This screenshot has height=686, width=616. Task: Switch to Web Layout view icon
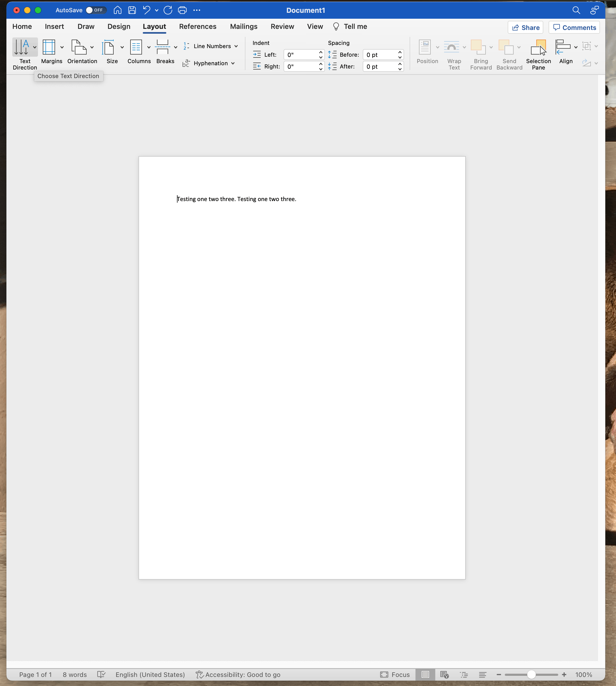tap(444, 675)
